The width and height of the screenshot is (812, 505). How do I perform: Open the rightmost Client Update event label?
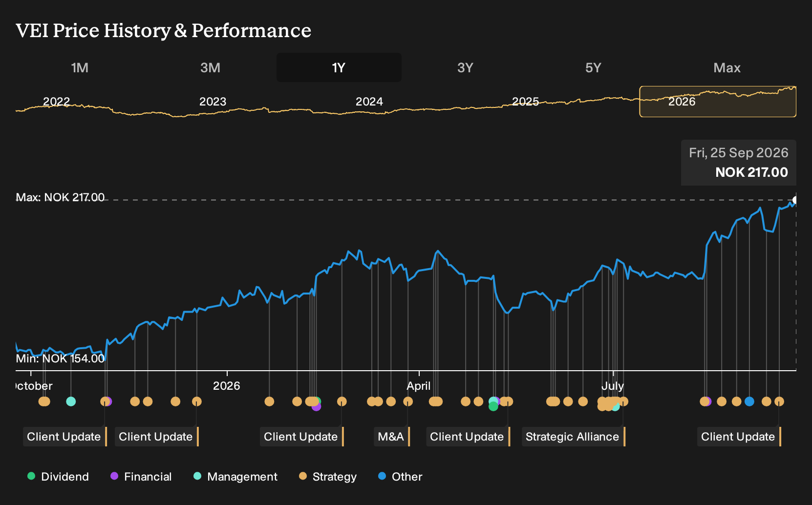click(x=739, y=437)
